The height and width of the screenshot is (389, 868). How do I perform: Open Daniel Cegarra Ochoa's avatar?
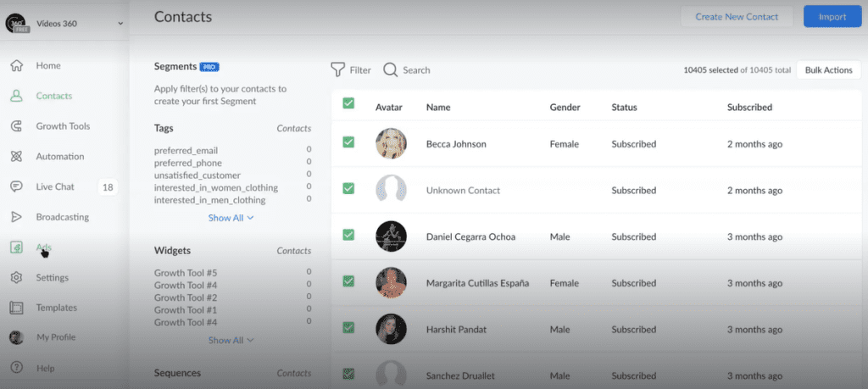coord(392,236)
